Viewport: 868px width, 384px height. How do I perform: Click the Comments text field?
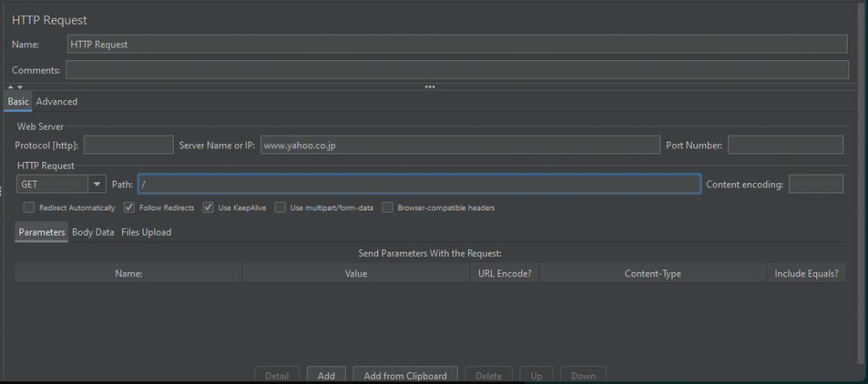[x=457, y=70]
